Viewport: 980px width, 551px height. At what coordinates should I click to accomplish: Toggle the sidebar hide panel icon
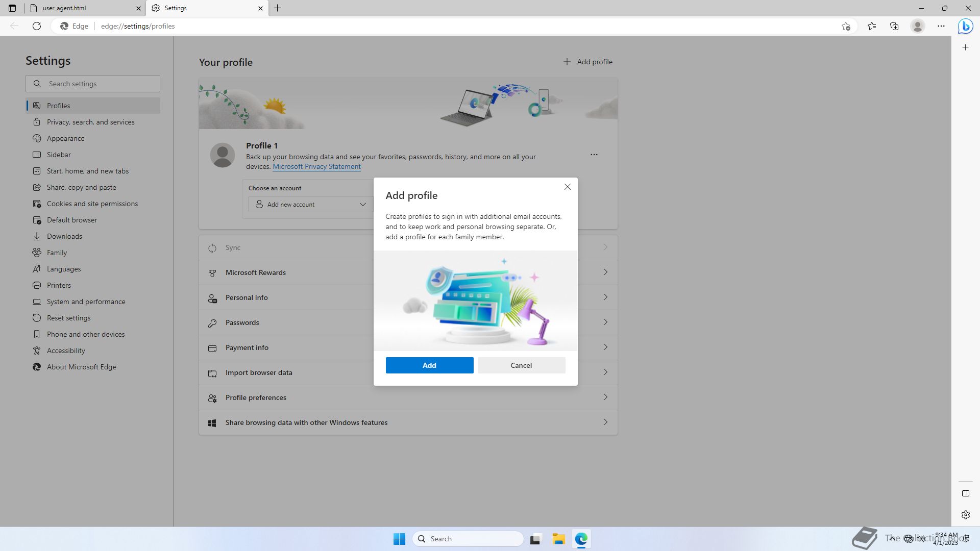coord(965,493)
